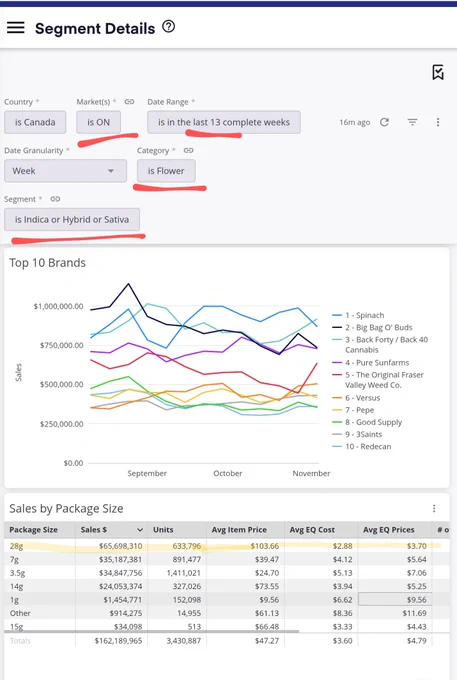457x680 pixels.
Task: Edit the Market filter 'is ON'
Action: coord(98,122)
